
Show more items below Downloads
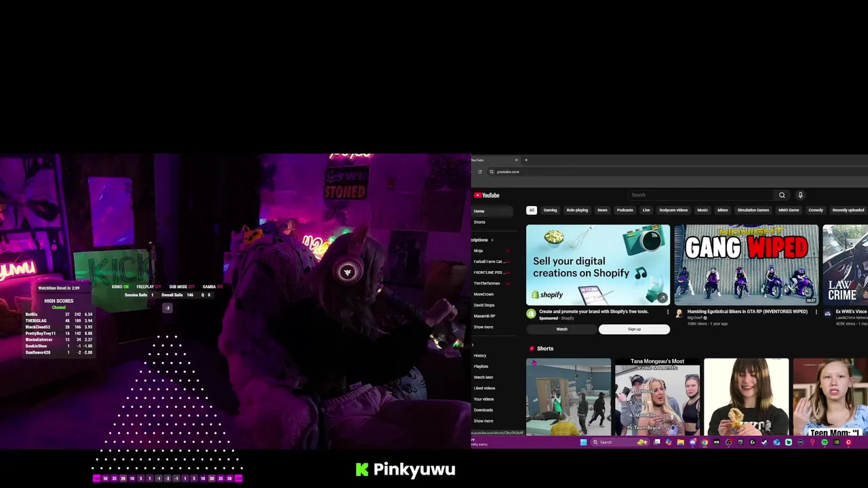pos(484,421)
